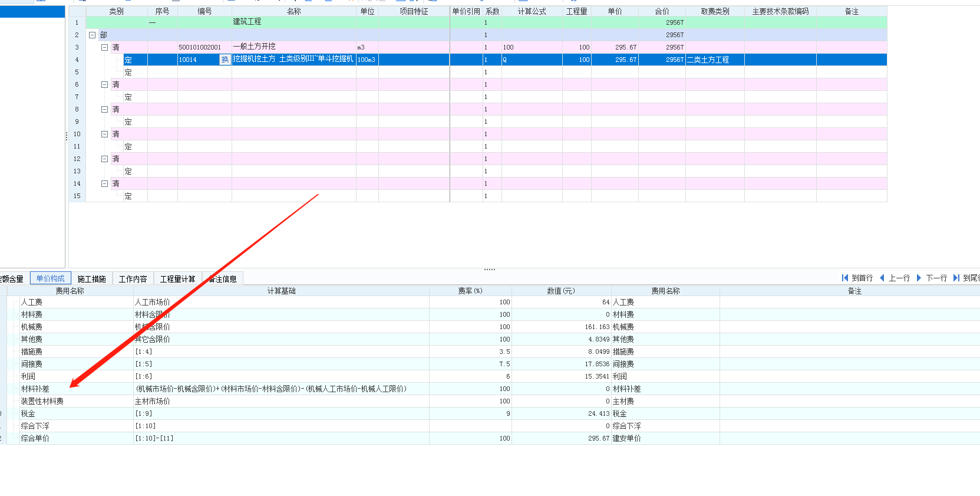Collapse the 清 node in row 14
Image resolution: width=980 pixels, height=496 pixels.
104,183
